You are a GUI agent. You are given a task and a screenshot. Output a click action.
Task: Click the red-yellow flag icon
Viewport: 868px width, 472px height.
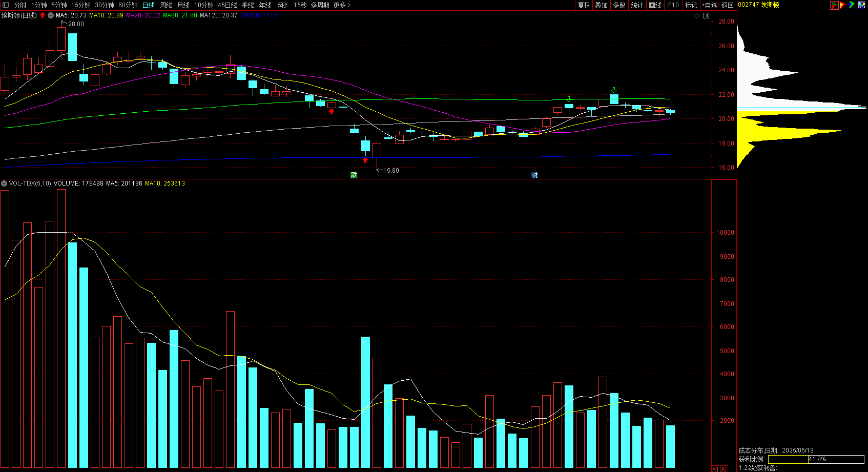pos(843,5)
